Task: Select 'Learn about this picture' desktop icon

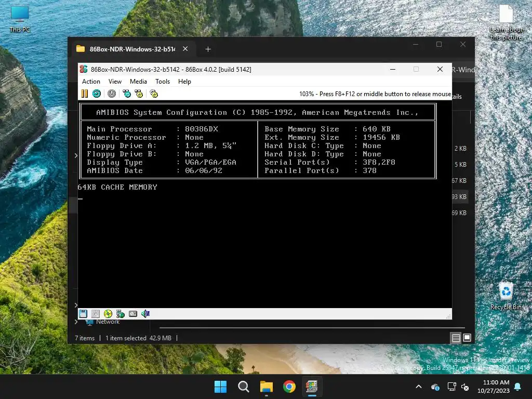Action: pos(506,22)
